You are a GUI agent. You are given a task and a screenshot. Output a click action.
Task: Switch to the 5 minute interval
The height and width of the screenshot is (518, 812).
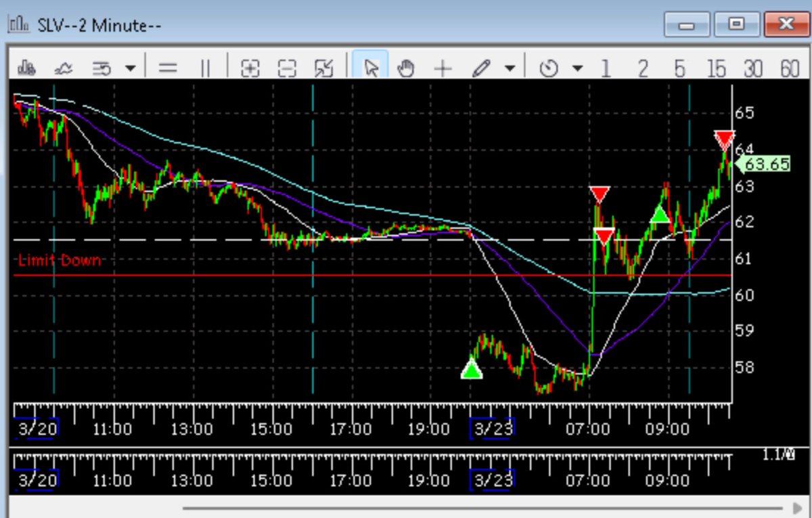click(679, 68)
